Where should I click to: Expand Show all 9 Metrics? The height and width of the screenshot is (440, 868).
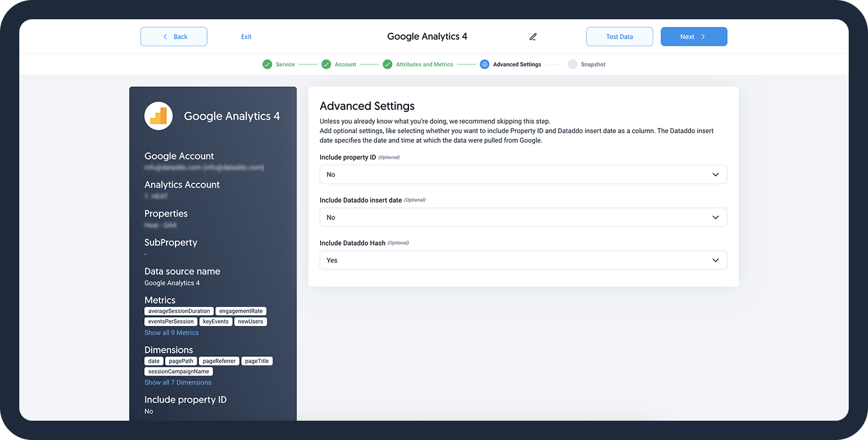tap(172, 333)
